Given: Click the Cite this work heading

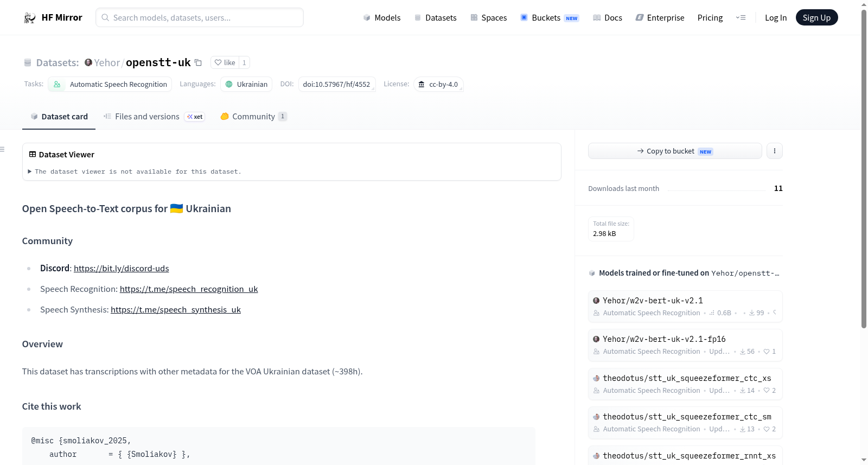Looking at the screenshot, I should coord(52,406).
